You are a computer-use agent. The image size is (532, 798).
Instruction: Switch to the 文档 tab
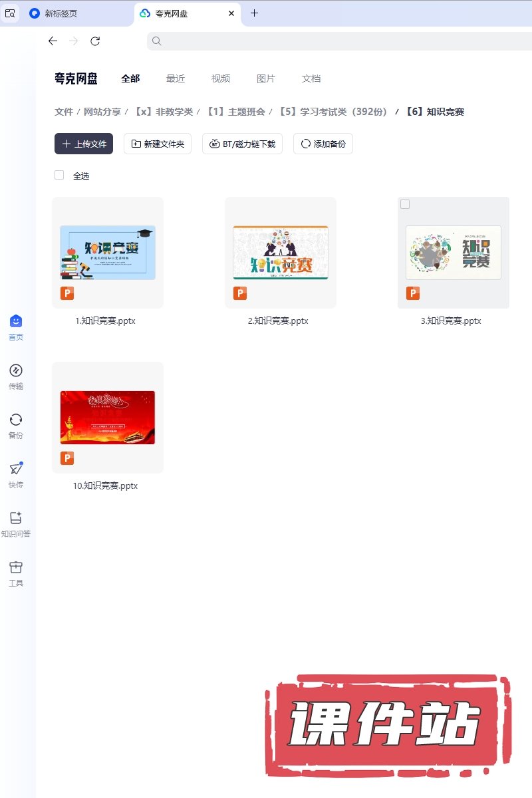[311, 78]
